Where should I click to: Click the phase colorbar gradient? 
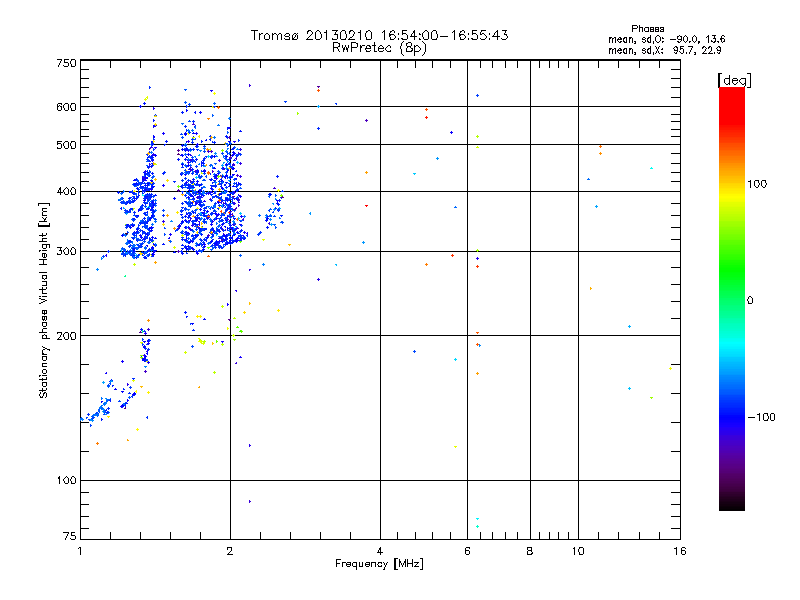[x=732, y=298]
